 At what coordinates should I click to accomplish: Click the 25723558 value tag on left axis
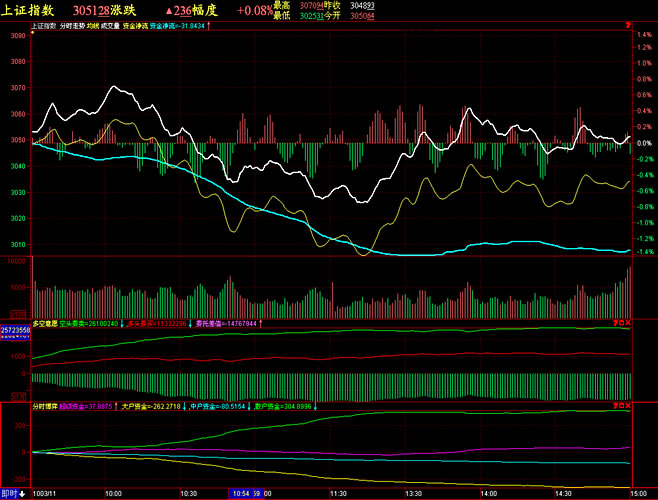(x=14, y=330)
